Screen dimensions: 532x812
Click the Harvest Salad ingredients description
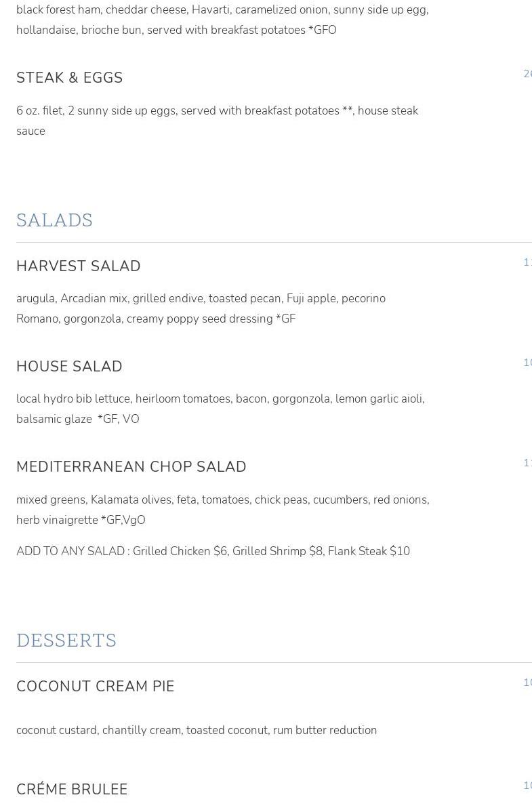click(x=201, y=308)
